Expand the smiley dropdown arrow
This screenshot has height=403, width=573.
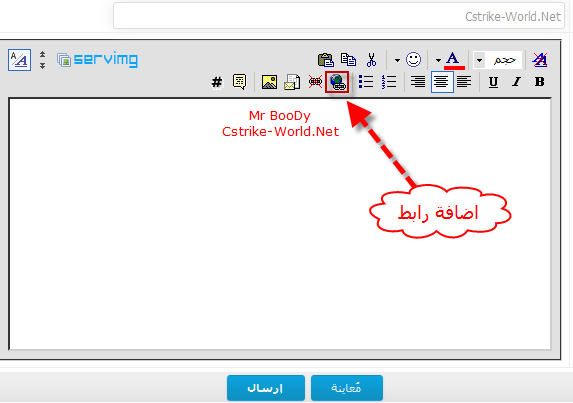click(x=397, y=60)
